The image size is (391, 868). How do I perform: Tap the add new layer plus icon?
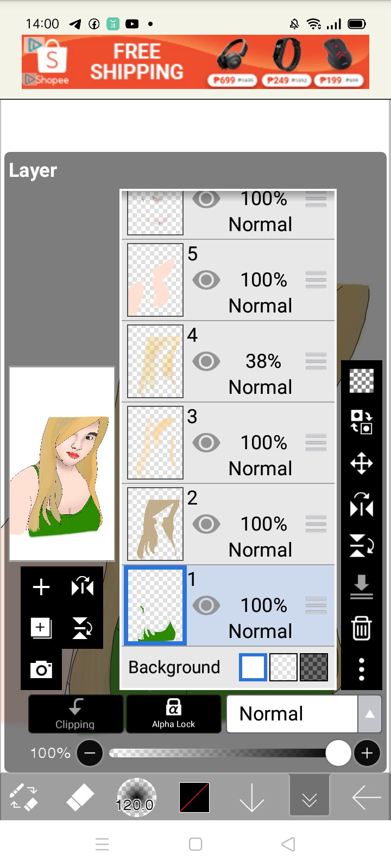point(41,587)
